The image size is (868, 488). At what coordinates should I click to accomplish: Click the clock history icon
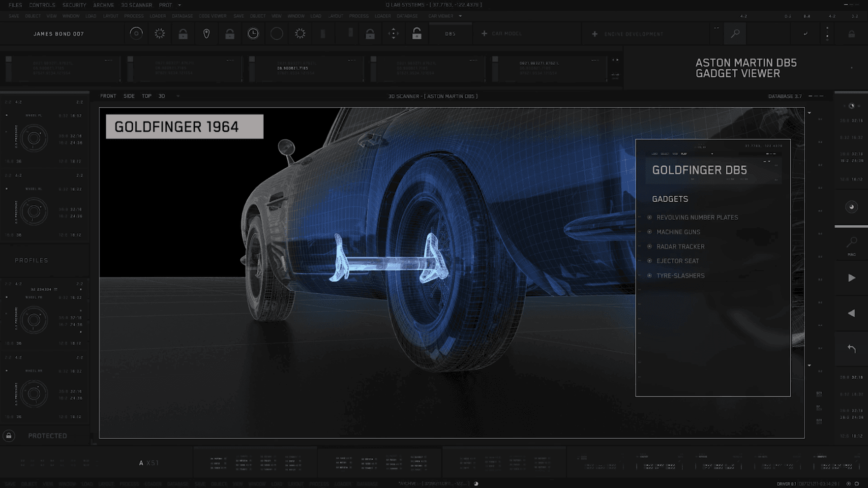[x=253, y=33]
